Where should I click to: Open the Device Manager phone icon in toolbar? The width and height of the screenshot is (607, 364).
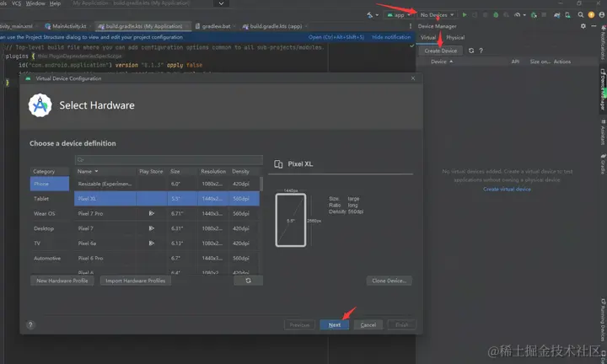(567, 14)
